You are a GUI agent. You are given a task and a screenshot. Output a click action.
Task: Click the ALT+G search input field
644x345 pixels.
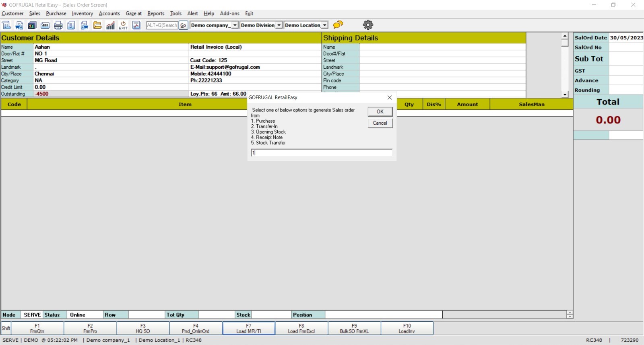click(x=162, y=25)
